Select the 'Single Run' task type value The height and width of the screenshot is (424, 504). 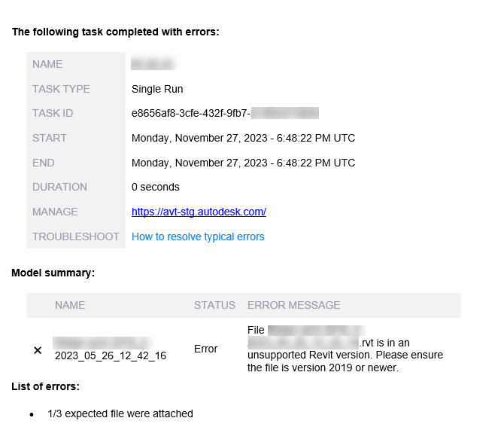click(x=157, y=89)
